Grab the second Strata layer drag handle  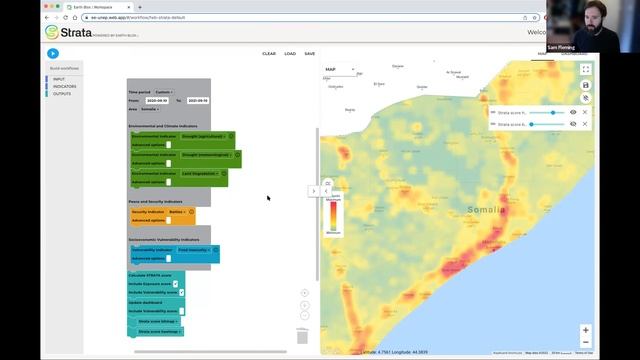[493, 124]
